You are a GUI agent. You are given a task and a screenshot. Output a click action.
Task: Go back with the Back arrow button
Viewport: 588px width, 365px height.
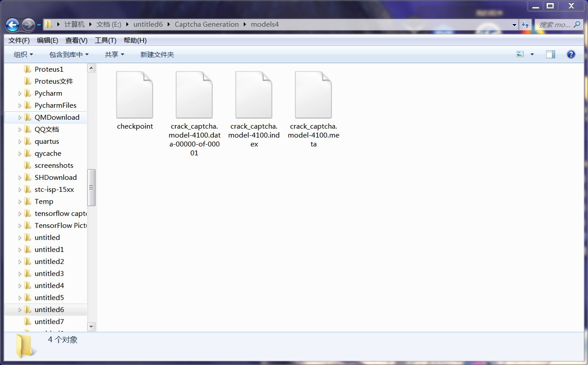coord(12,24)
